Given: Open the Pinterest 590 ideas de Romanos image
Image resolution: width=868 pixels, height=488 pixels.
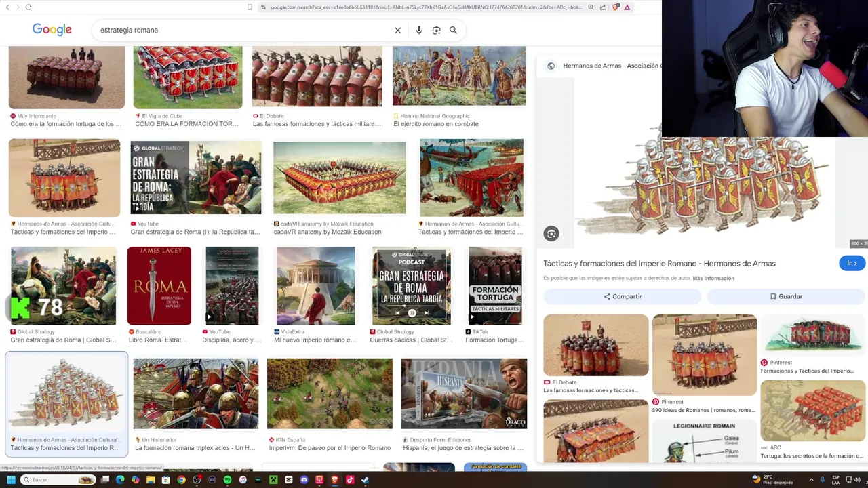Looking at the screenshot, I should pyautogui.click(x=704, y=354).
